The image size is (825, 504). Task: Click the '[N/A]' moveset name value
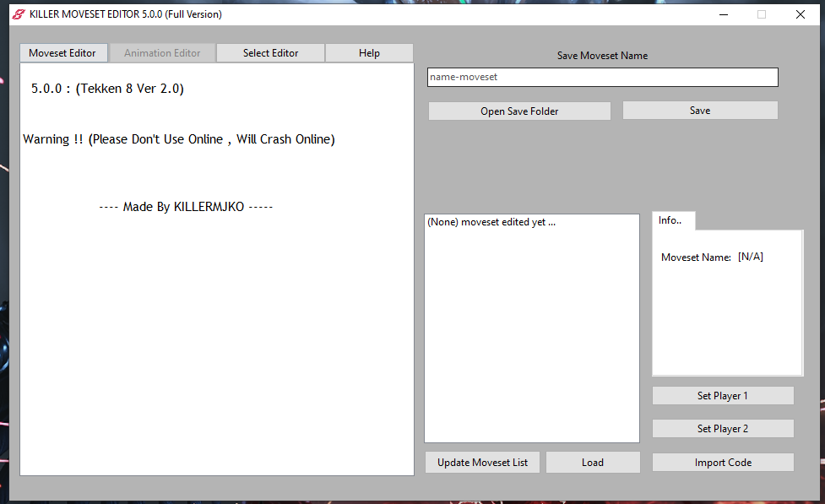click(751, 257)
